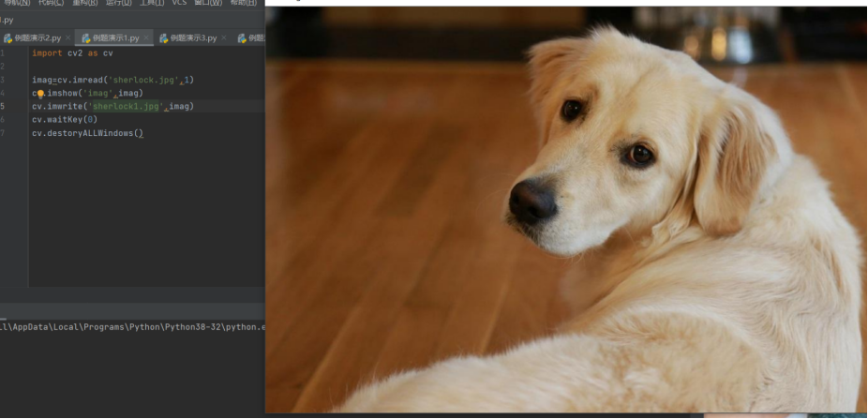868x419 pixels.
Task: Click the Python file icon on 例题演示2.py tab
Action: pyautogui.click(x=7, y=38)
